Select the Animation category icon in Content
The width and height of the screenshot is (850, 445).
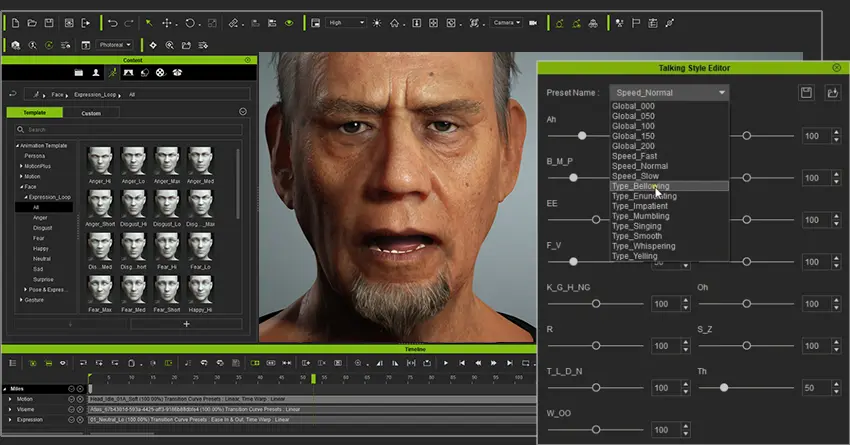112,72
